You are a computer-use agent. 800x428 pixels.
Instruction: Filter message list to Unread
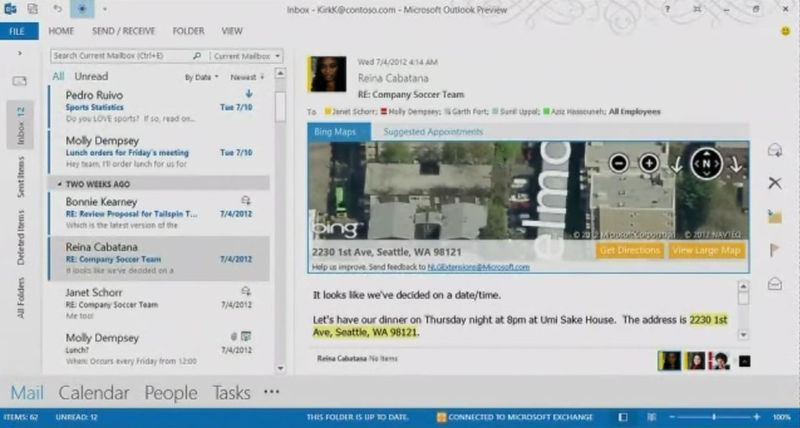(x=91, y=76)
